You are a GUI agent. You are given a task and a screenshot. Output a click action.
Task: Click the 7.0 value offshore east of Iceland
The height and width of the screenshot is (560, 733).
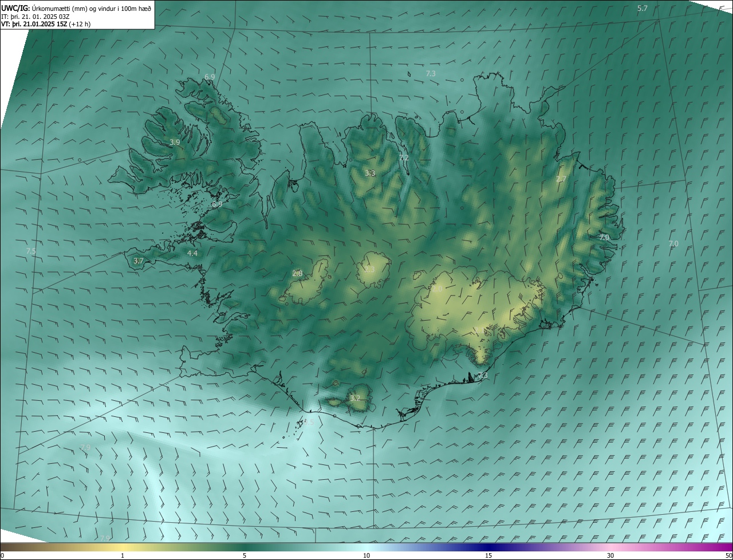click(x=673, y=244)
